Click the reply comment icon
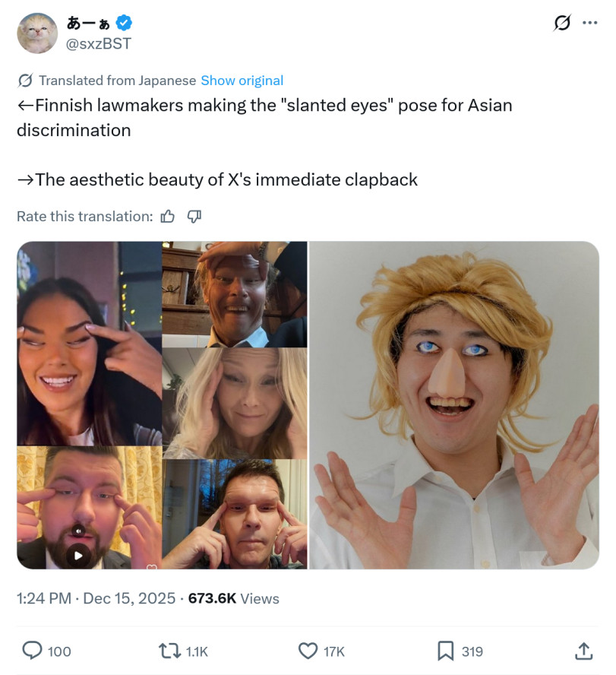Viewport: 616px width, 675px height. point(32,651)
